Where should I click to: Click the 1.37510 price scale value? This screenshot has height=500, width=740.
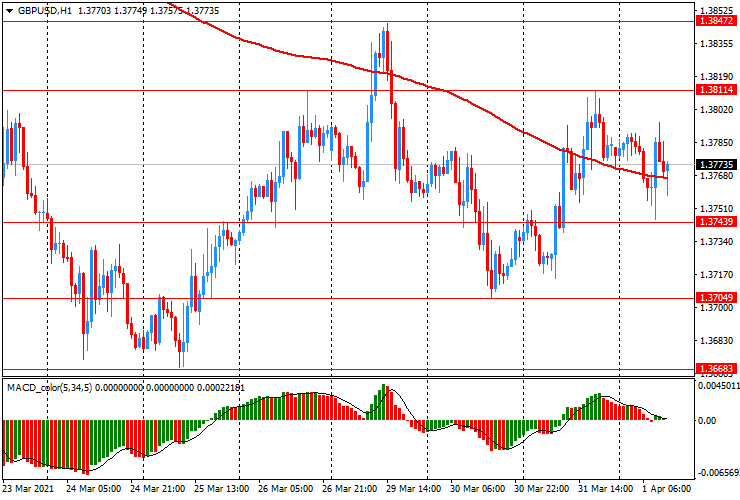tap(717, 209)
